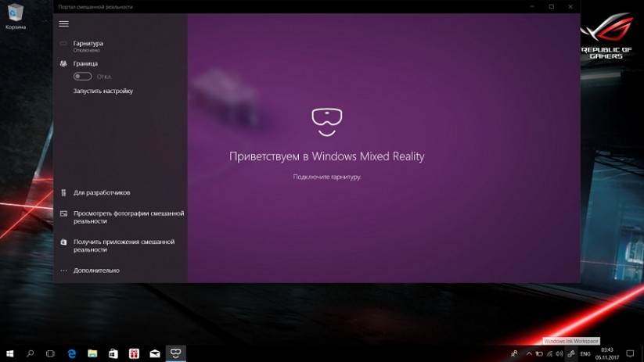Toggle the Граница boundary switch
This screenshot has width=644, height=362.
[82, 77]
